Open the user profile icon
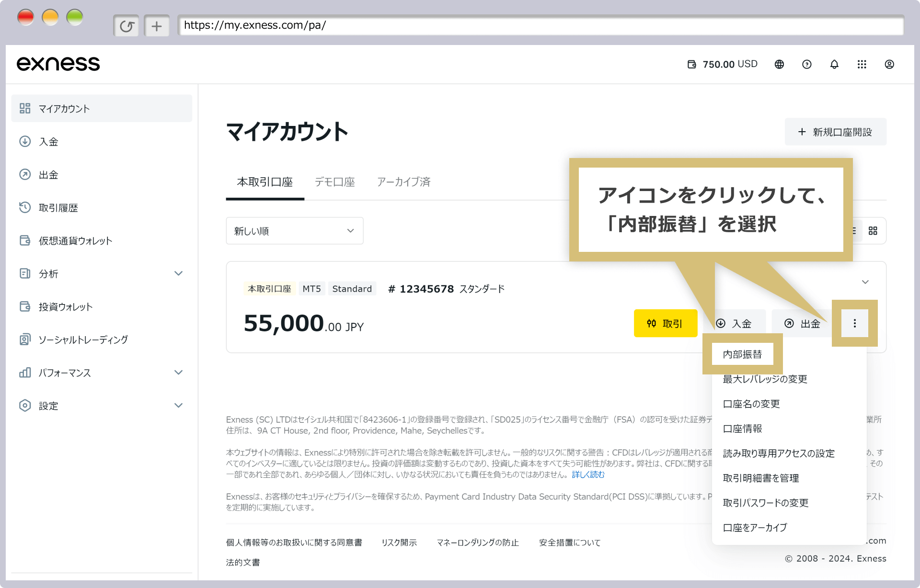Screen dimensions: 920x588 tap(889, 64)
